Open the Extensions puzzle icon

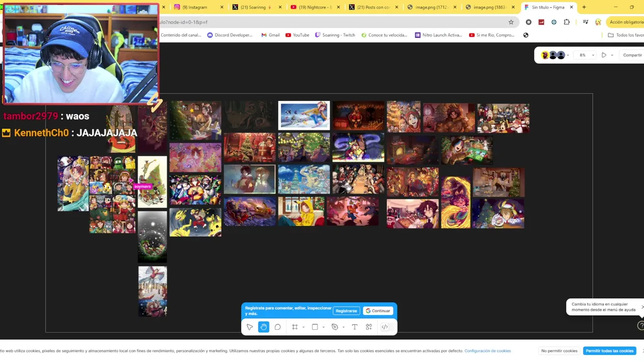567,22
